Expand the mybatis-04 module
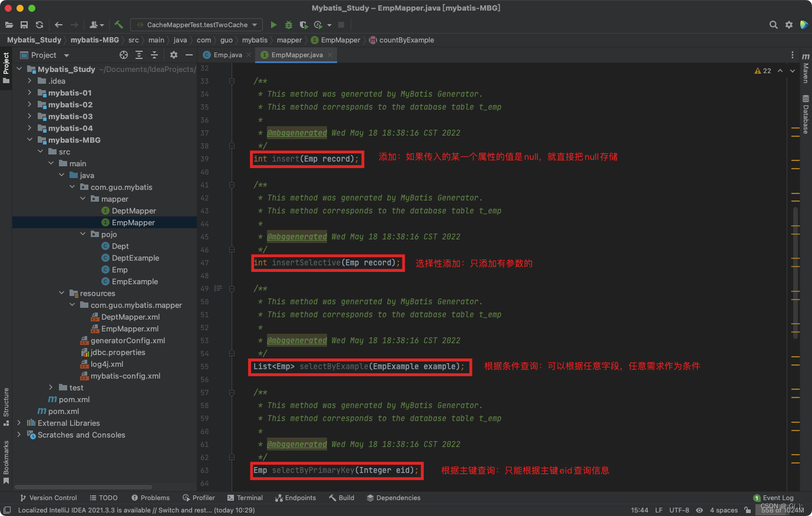 click(29, 128)
